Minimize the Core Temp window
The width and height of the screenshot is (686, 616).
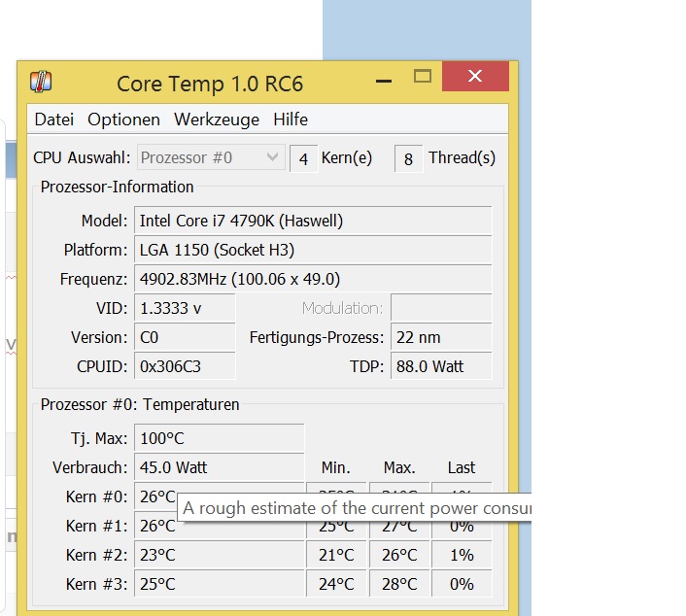(x=384, y=81)
